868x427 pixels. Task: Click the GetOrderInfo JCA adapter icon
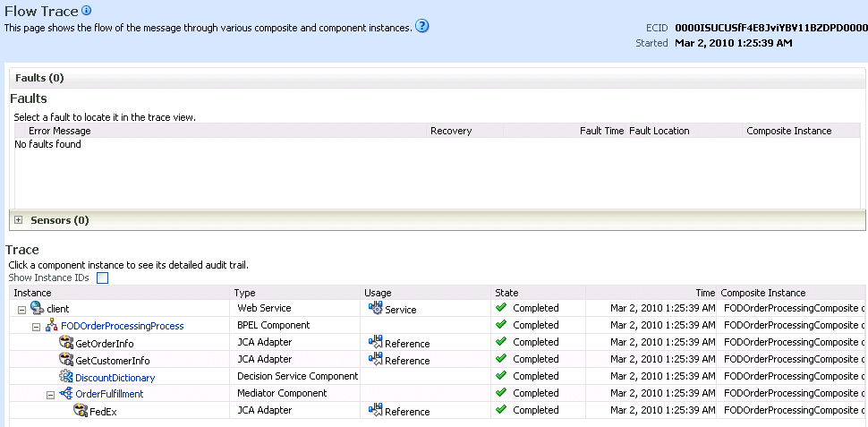pos(66,343)
